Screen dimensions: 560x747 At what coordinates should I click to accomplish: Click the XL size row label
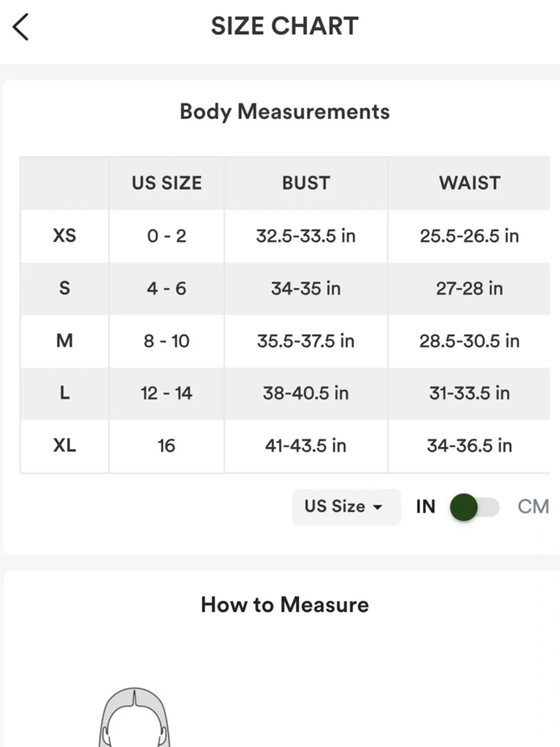(64, 446)
